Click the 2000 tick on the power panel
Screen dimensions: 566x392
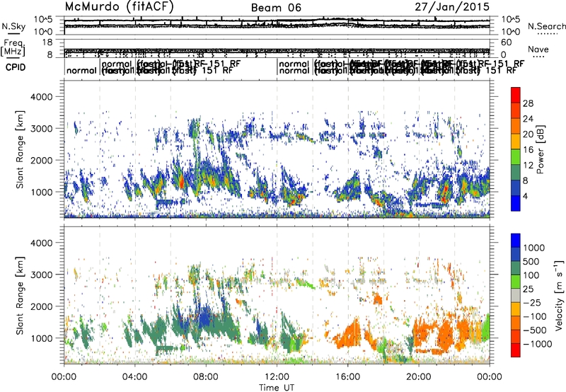41,160
